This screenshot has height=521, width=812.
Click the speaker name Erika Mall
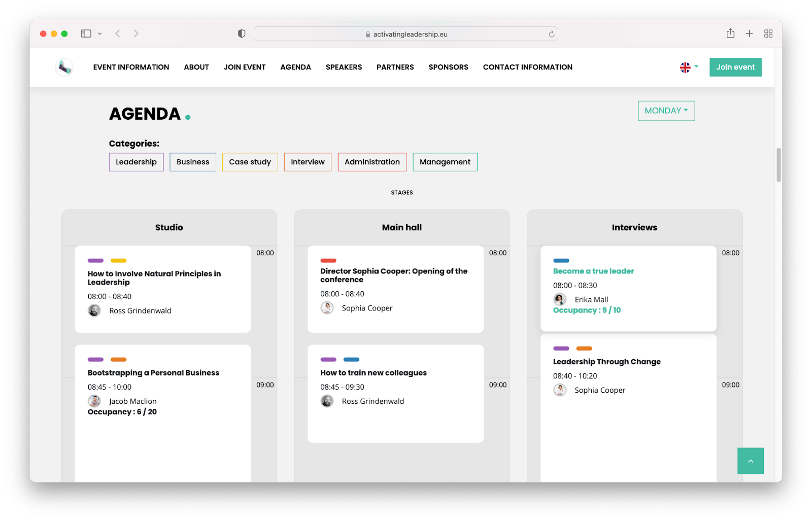pos(591,299)
